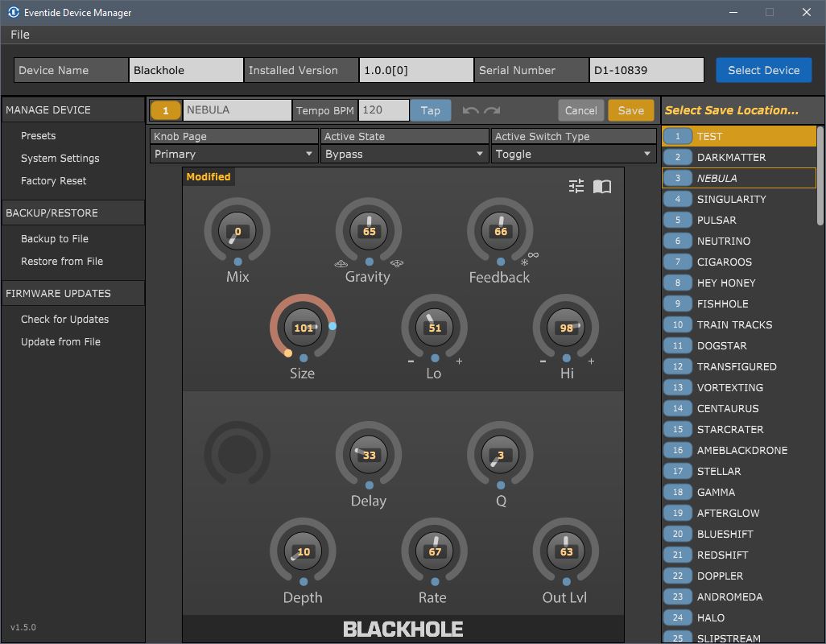Click the blue dot under the Rate knob
Image resolution: width=826 pixels, height=644 pixels.
tap(435, 582)
